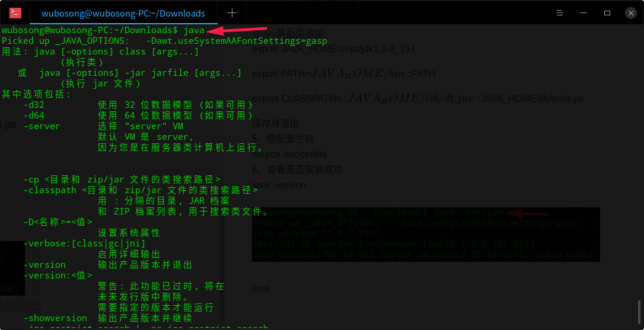The height and width of the screenshot is (330, 644).
Task: Click '警告: 此功能已过时, 将在' line
Action: (161, 287)
